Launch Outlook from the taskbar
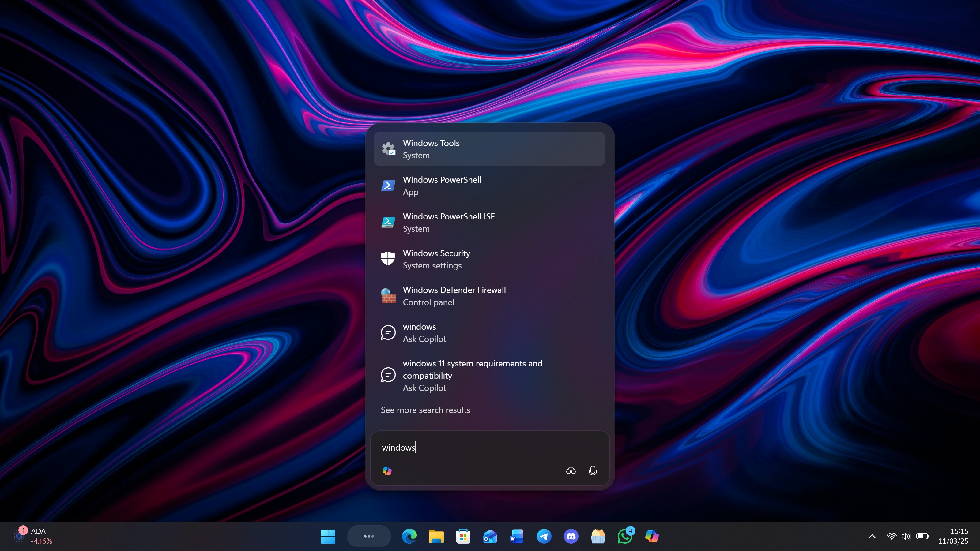This screenshot has width=980, height=551. point(490,536)
